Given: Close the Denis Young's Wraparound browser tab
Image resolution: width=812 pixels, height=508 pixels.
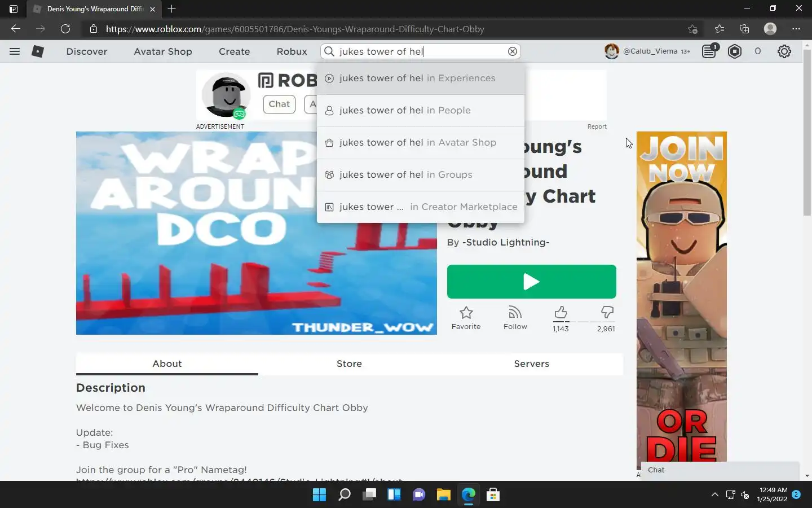Looking at the screenshot, I should (152, 8).
